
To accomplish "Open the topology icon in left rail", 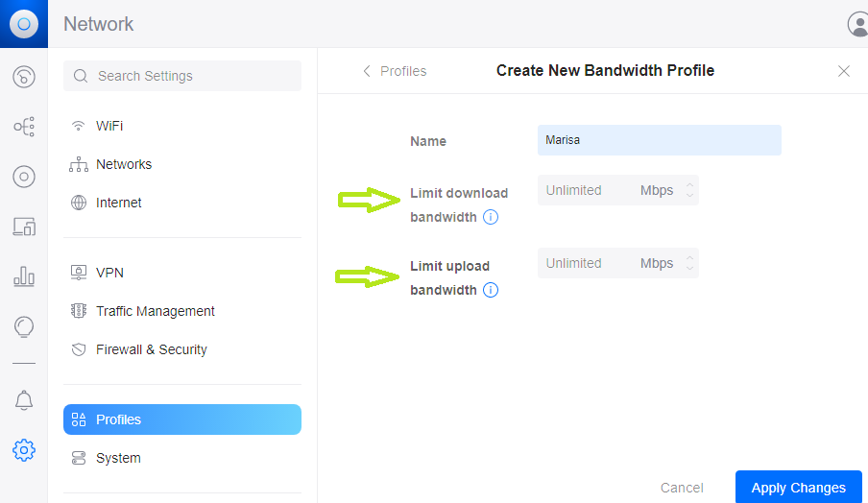I will click(24, 127).
